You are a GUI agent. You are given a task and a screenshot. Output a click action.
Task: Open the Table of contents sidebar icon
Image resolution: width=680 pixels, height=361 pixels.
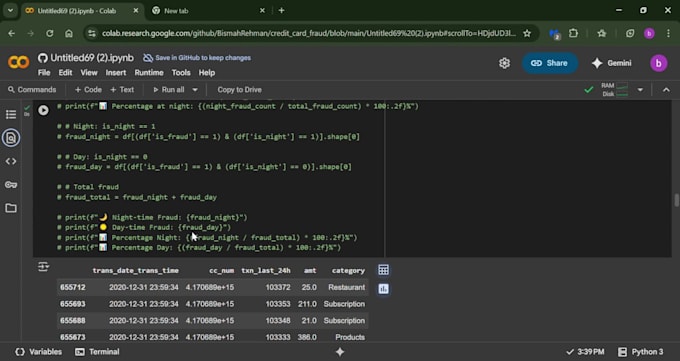[x=11, y=115]
